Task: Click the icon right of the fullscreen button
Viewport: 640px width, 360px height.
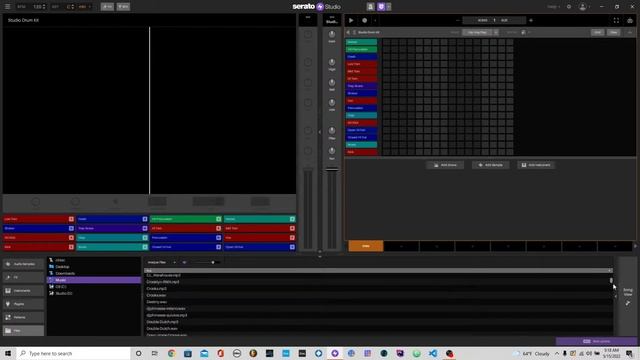Action: (x=630, y=20)
